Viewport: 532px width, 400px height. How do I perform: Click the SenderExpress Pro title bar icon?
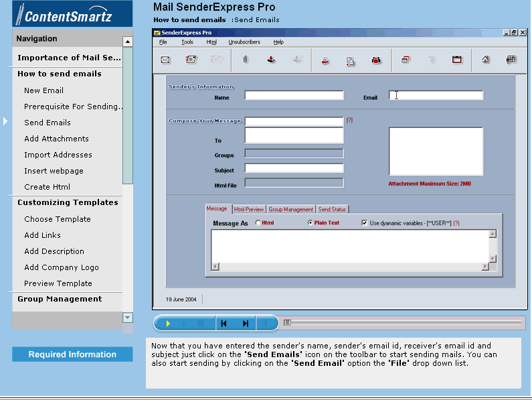click(x=157, y=33)
